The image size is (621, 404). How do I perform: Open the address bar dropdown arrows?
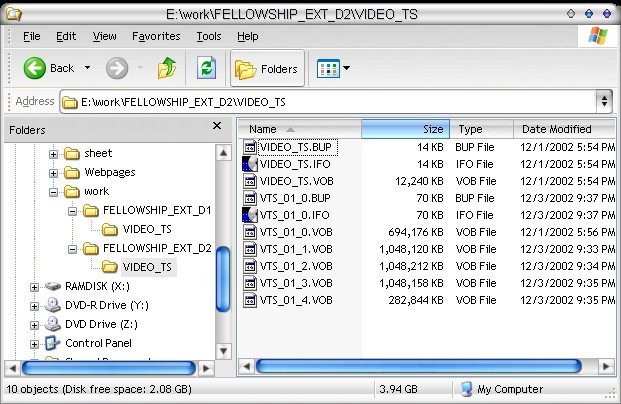pyautogui.click(x=604, y=101)
